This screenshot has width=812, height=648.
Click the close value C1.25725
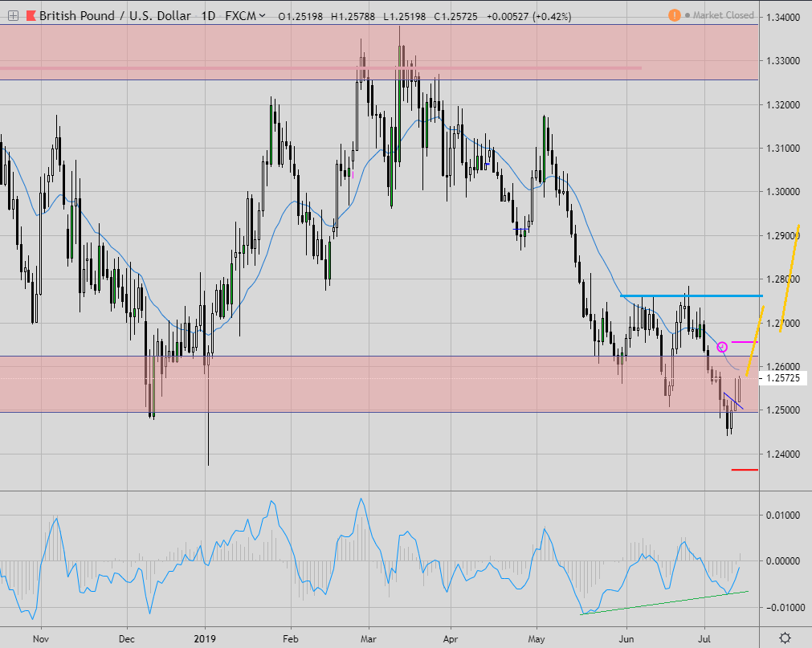[x=455, y=17]
